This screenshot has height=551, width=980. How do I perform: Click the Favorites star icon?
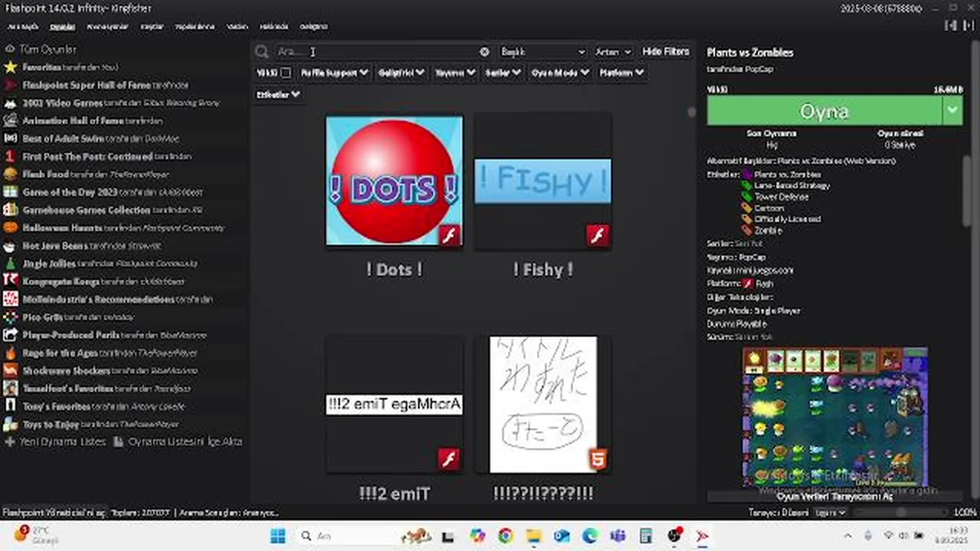coord(10,67)
